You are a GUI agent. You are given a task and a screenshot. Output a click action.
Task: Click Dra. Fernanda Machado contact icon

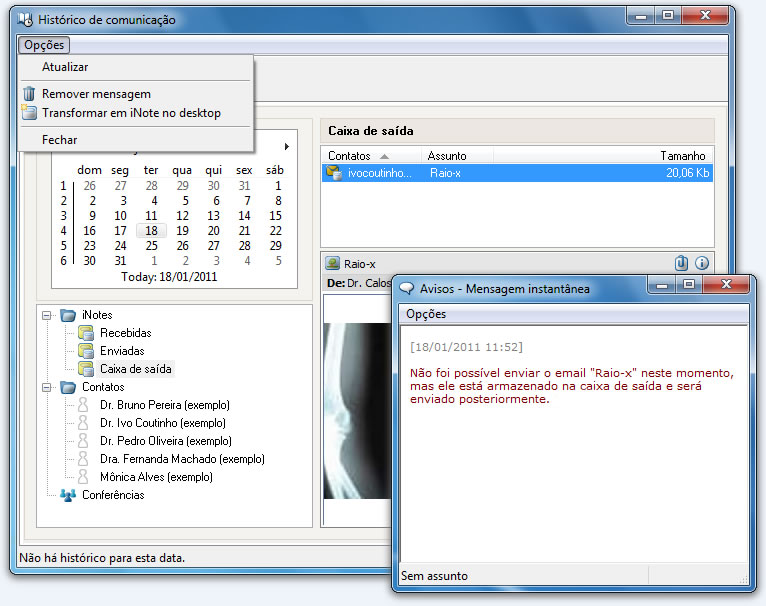tap(83, 459)
